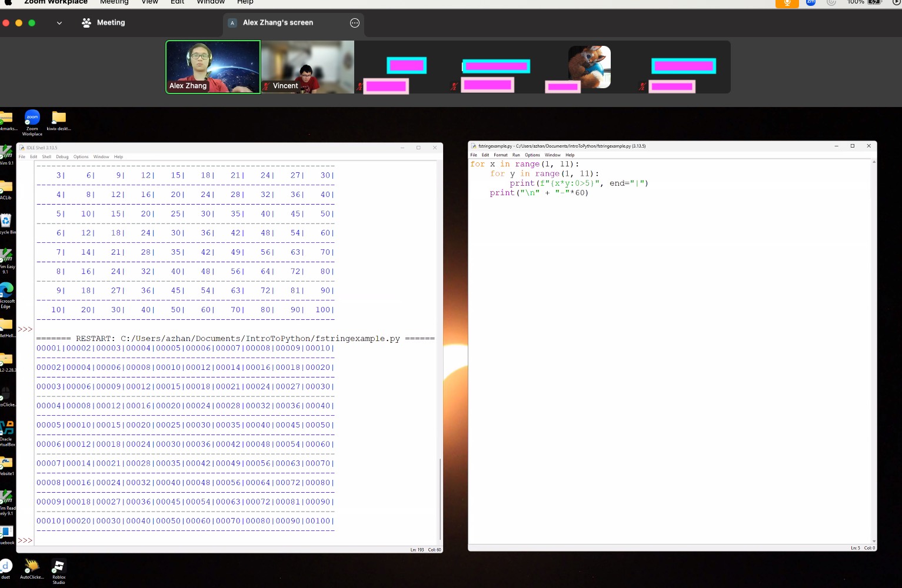The image size is (902, 588).
Task: Click the Zoom status icon in menu bar
Action: 811,2
